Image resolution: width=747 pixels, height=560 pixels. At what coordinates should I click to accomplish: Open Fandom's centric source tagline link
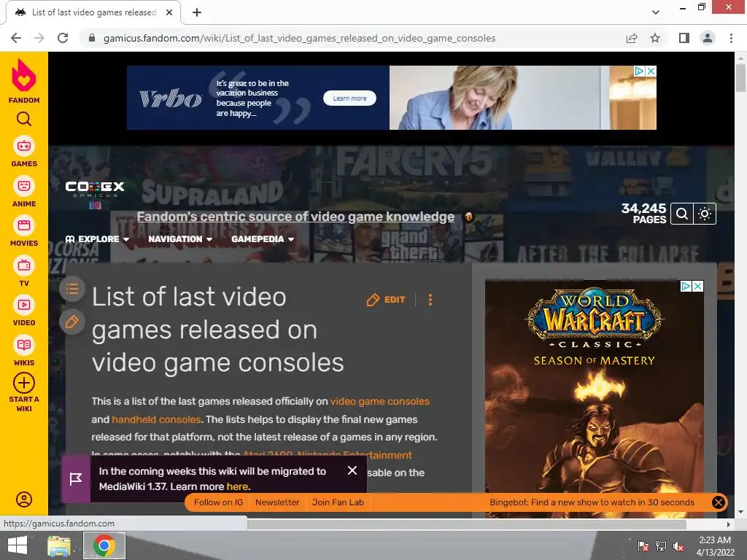click(295, 217)
